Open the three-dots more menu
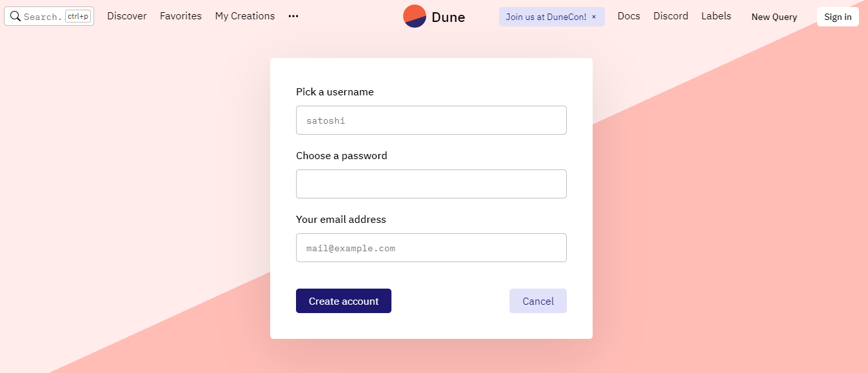This screenshot has width=868, height=373. pos(293,16)
